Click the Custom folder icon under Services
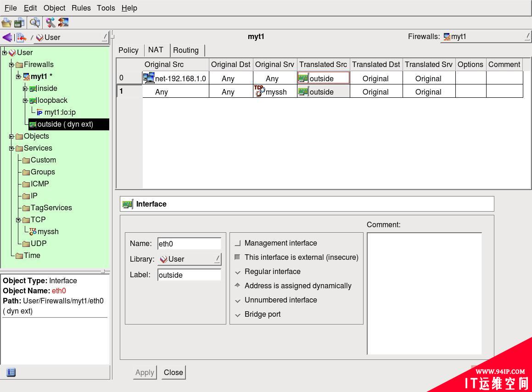 tap(26, 160)
